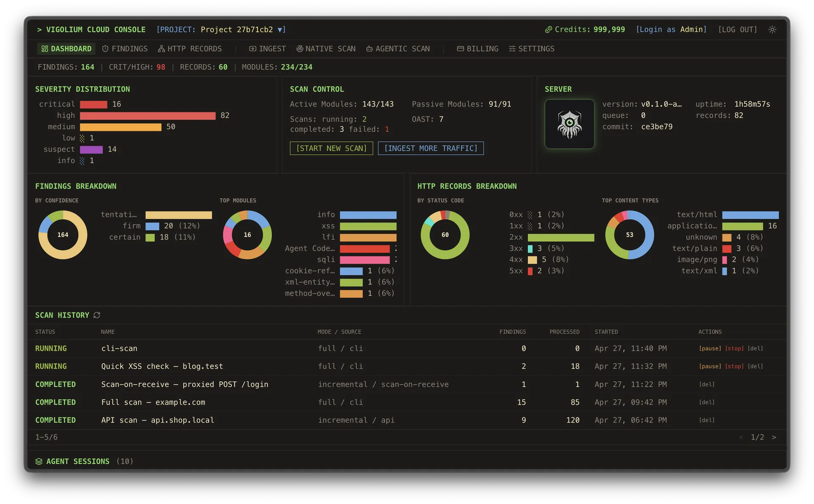Screen dimensions: 814x504
Task: Click the 4xx status code yellow swatch
Action: point(532,260)
